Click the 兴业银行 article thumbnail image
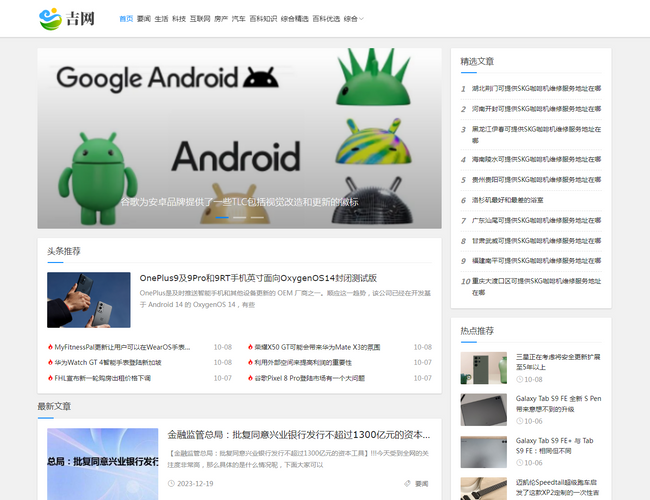 tap(102, 463)
